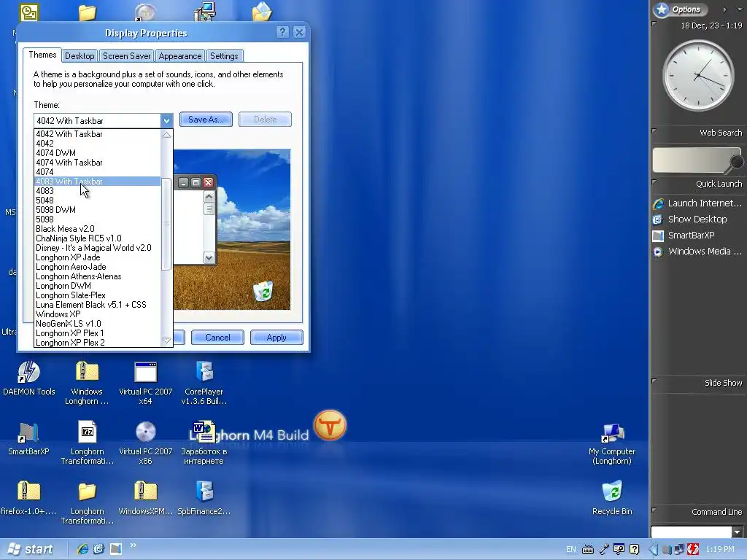
Task: Click sidebar Options button
Action: 679,9
